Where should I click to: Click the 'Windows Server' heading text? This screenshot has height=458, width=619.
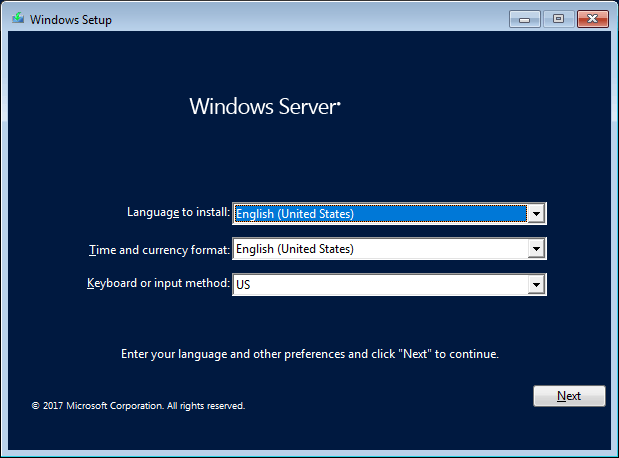[265, 107]
